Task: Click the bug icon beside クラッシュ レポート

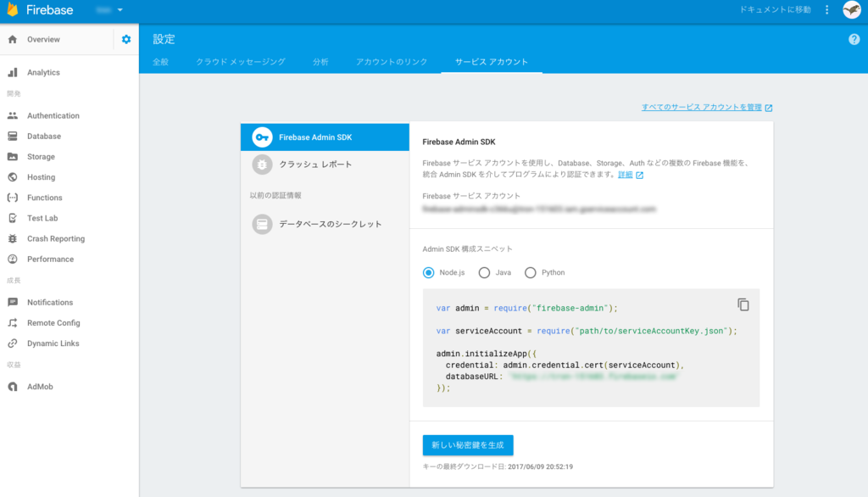Action: [263, 165]
